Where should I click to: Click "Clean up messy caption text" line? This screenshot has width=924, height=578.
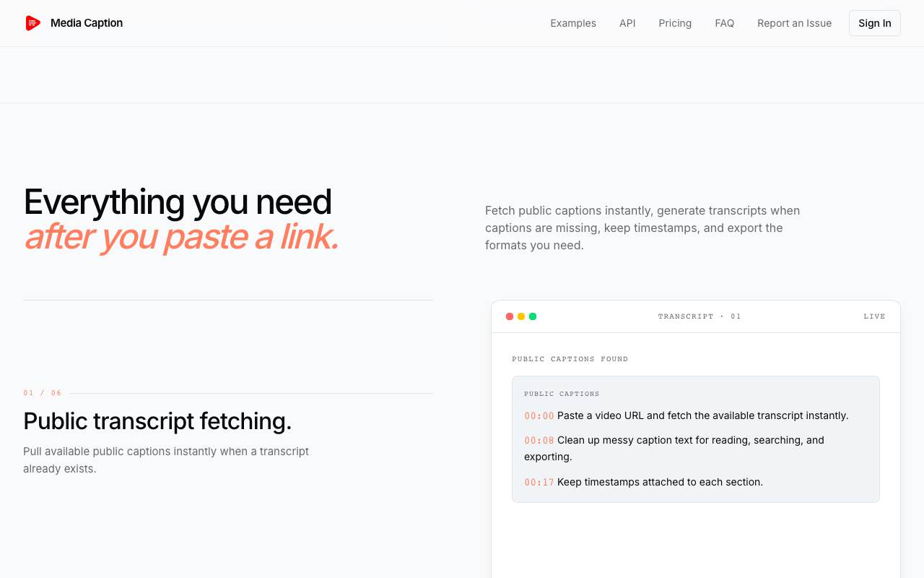pos(674,448)
